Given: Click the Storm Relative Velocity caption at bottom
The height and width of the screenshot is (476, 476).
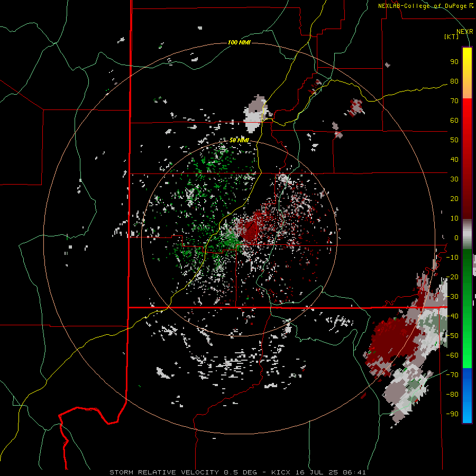Looking at the screenshot, I should (x=237, y=472).
